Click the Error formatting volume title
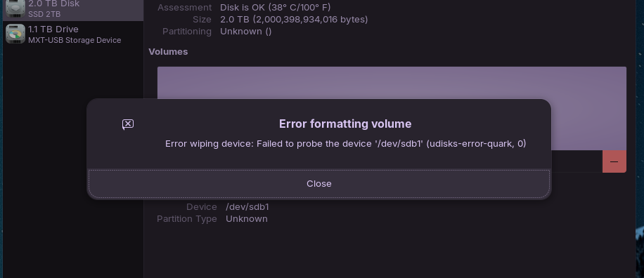The width and height of the screenshot is (644, 278). [x=345, y=124]
